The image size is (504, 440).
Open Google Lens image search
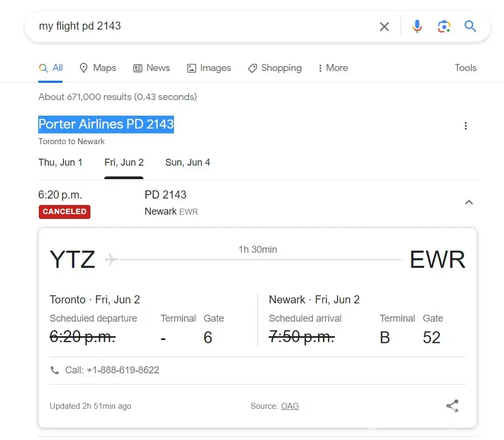[444, 26]
